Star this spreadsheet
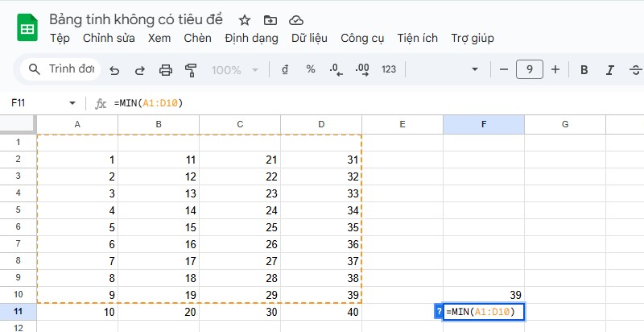Image resolution: width=644 pixels, height=332 pixels. (245, 20)
